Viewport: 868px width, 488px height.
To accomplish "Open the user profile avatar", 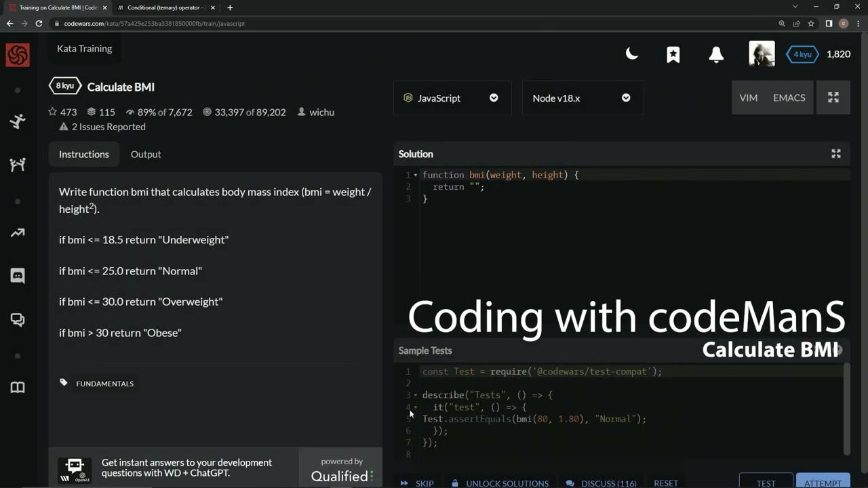I will [x=762, y=54].
